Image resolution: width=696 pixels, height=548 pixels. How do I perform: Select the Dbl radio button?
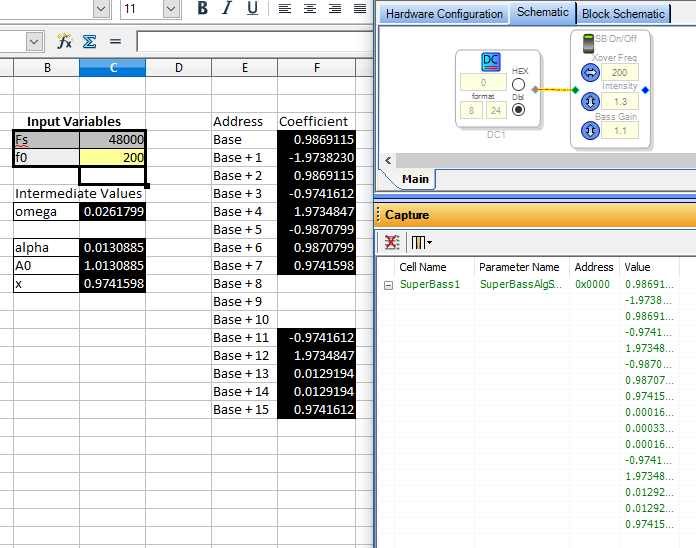coord(518,109)
